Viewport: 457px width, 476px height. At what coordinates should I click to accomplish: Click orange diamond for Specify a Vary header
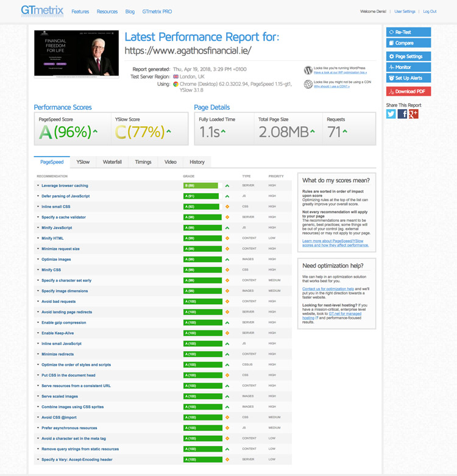pyautogui.click(x=227, y=460)
